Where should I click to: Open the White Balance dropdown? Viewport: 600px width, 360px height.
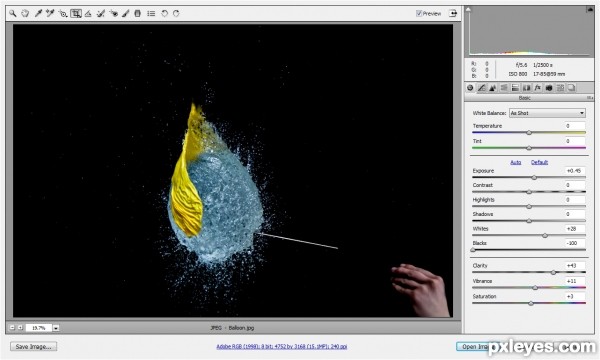tap(547, 113)
